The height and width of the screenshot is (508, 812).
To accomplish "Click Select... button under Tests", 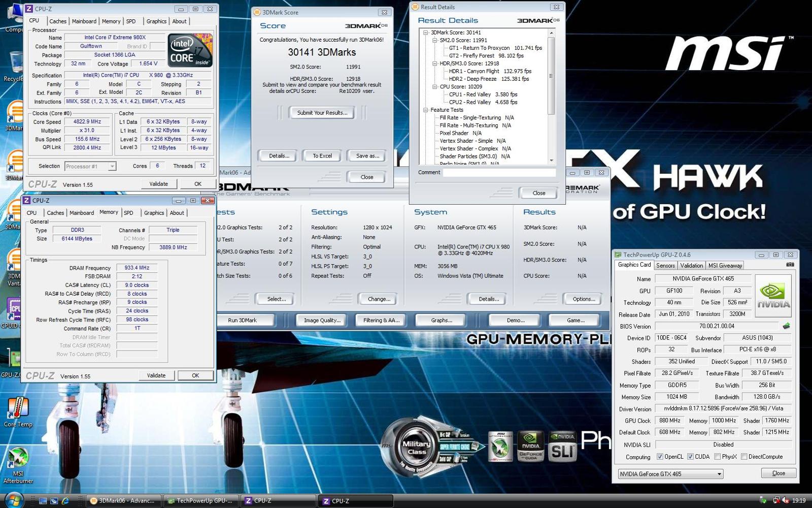I will (276, 299).
